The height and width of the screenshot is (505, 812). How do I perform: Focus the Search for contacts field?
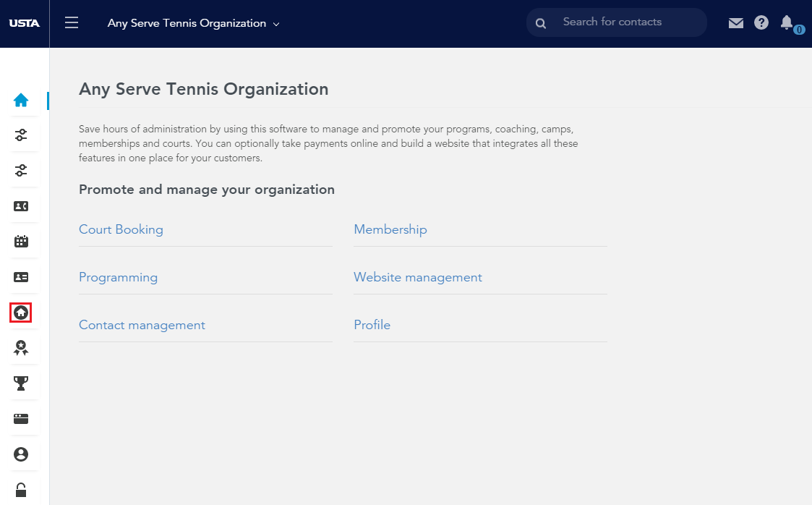pyautogui.click(x=616, y=22)
